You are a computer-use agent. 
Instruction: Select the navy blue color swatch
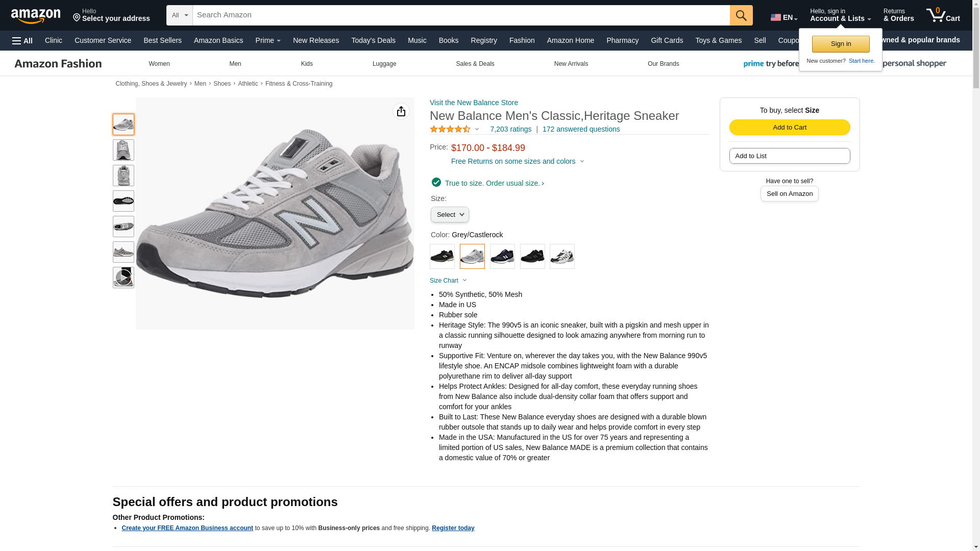click(502, 257)
